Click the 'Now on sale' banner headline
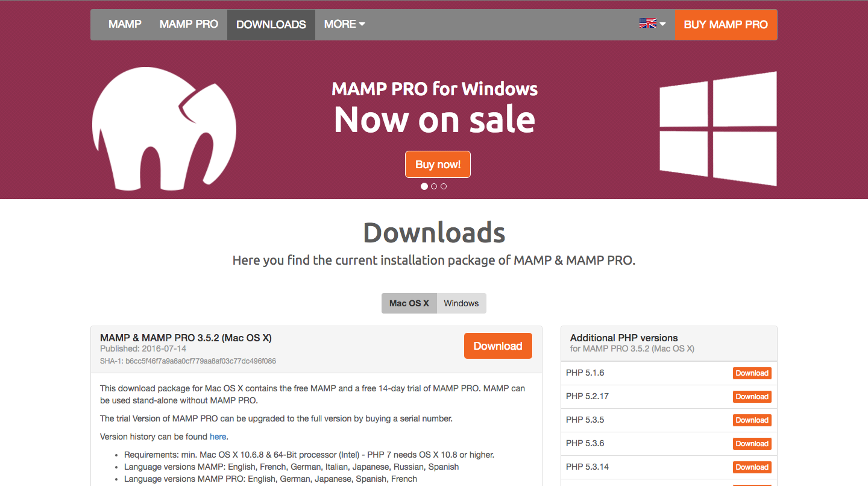The height and width of the screenshot is (486, 868). (435, 119)
